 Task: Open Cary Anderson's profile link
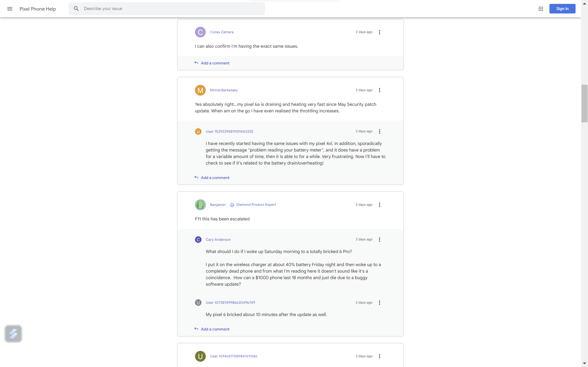(x=218, y=240)
